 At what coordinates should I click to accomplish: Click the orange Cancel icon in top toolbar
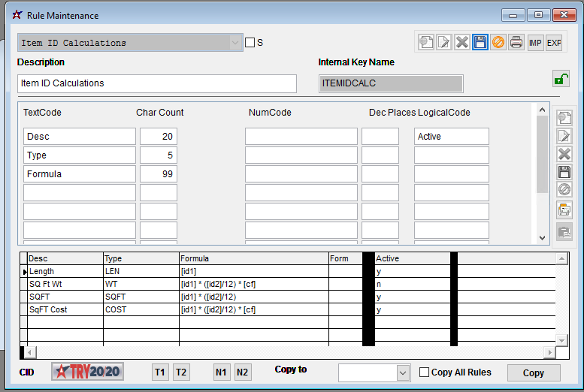click(498, 43)
